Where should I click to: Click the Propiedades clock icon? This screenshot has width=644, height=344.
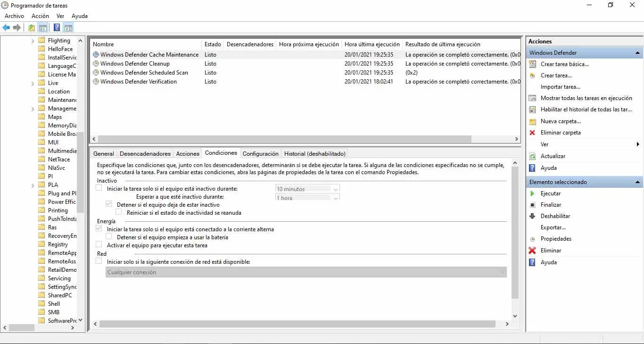click(x=532, y=239)
